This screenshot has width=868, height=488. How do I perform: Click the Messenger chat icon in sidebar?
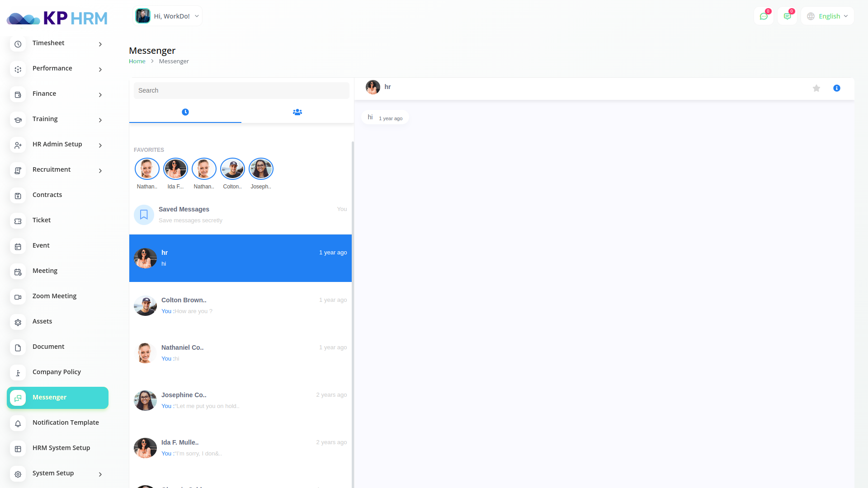tap(18, 398)
